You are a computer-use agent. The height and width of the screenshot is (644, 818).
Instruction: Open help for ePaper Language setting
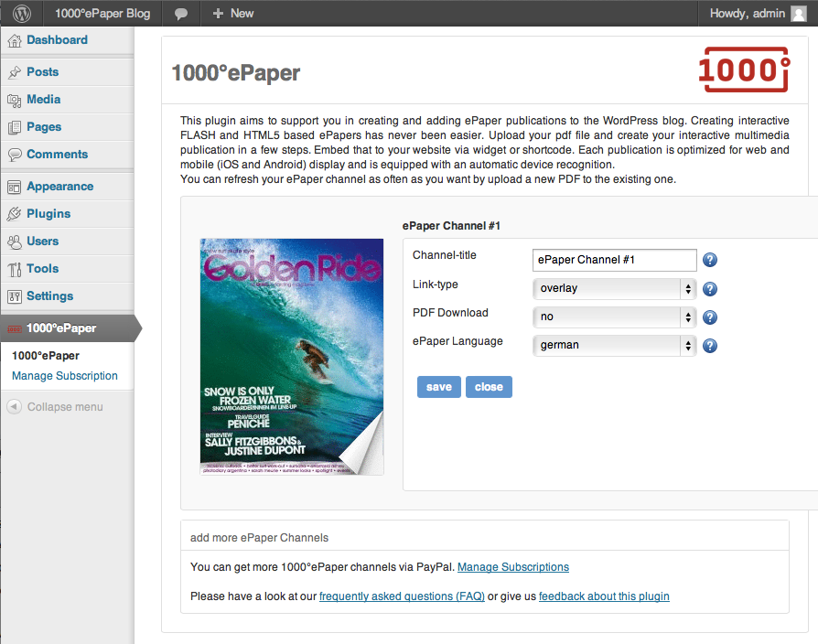point(709,346)
